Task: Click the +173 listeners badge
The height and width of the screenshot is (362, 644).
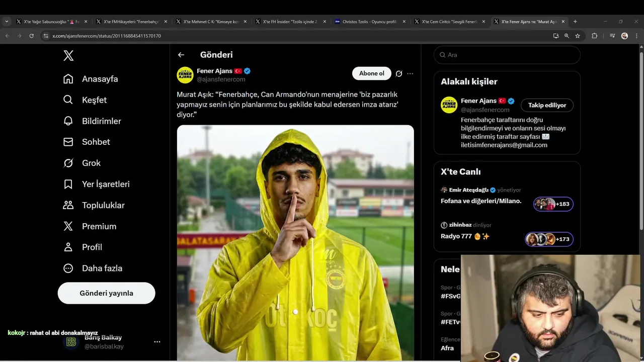Action: 549,239
